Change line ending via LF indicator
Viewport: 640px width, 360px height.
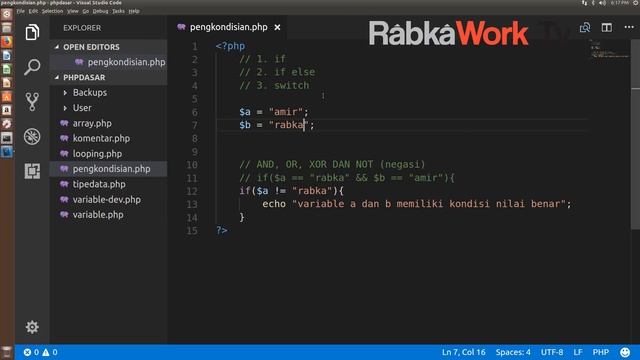[x=578, y=352]
